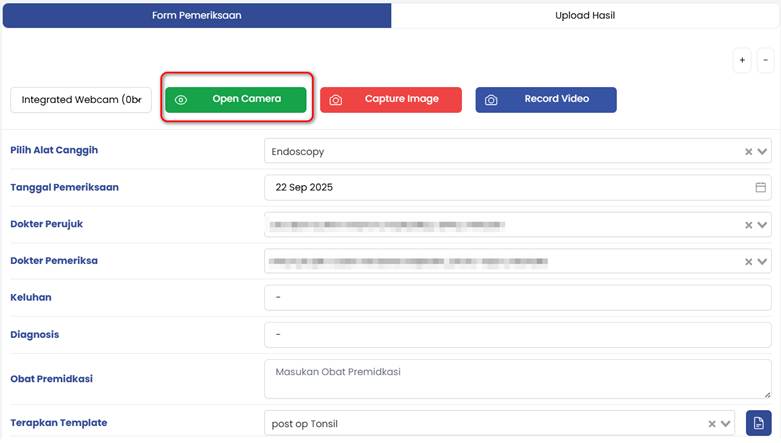This screenshot has width=781, height=443.
Task: Select the Form Pemeriksaan tab
Action: click(x=196, y=16)
